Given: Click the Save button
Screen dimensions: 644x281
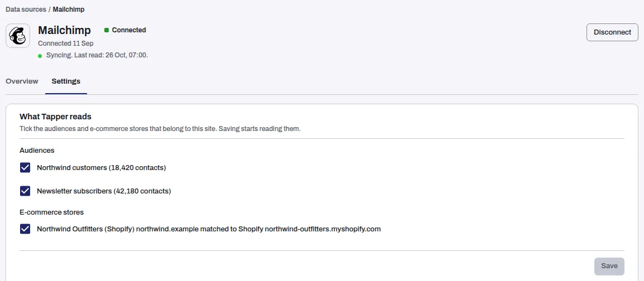Looking at the screenshot, I should click(x=609, y=266).
